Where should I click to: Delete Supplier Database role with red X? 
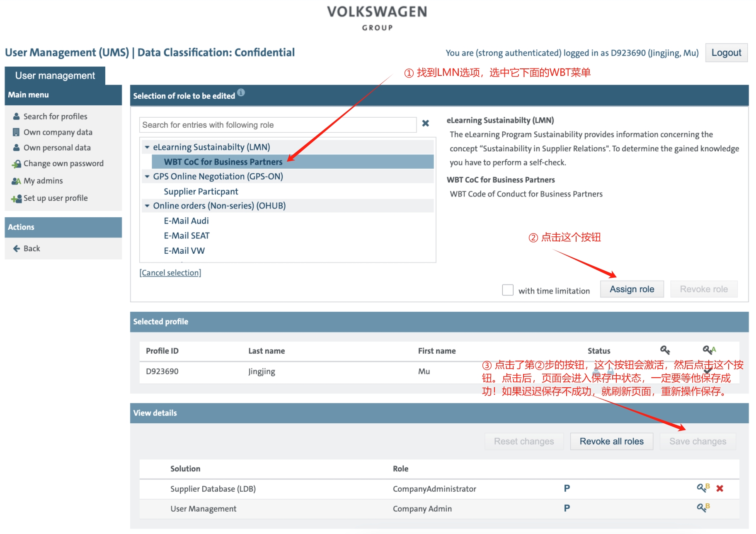(720, 488)
